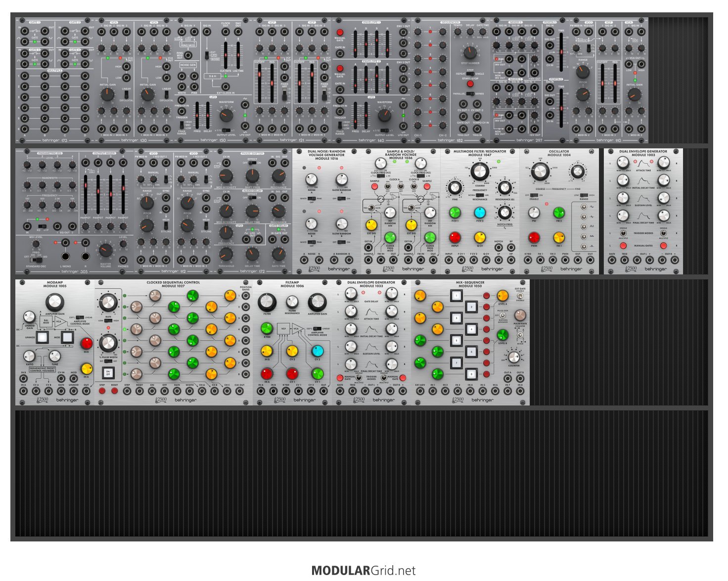Hit the red Step button on Module 1027
The height and width of the screenshot is (581, 728).
(102, 391)
